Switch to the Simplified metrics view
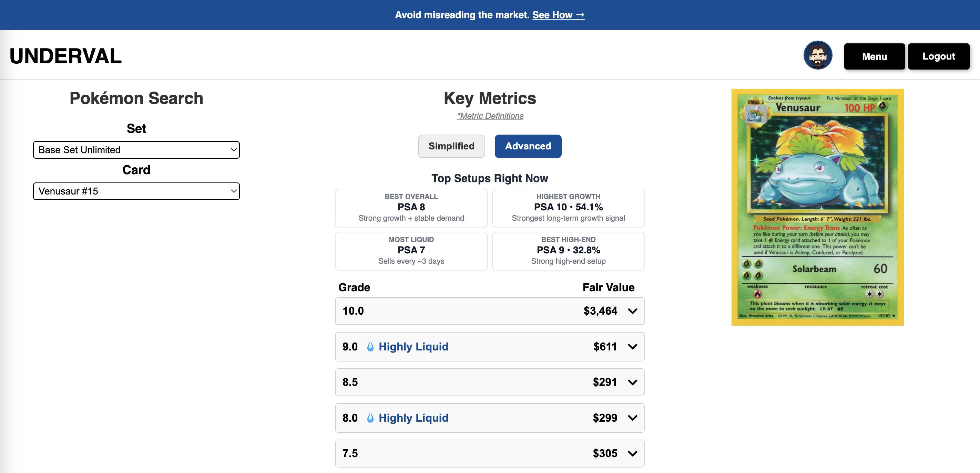 (x=451, y=146)
